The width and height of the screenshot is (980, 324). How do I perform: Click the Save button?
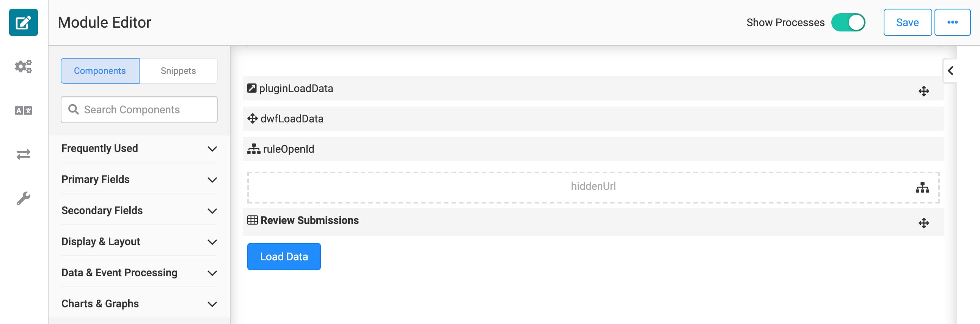[x=907, y=22]
